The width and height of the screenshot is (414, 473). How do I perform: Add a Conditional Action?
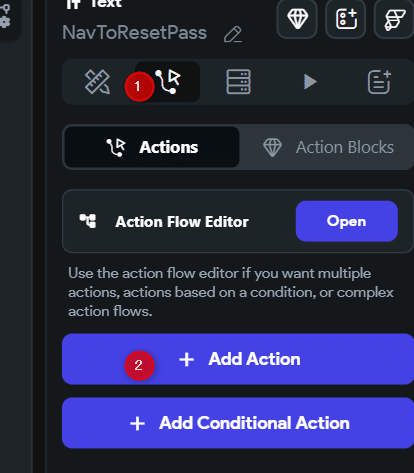[x=238, y=423]
